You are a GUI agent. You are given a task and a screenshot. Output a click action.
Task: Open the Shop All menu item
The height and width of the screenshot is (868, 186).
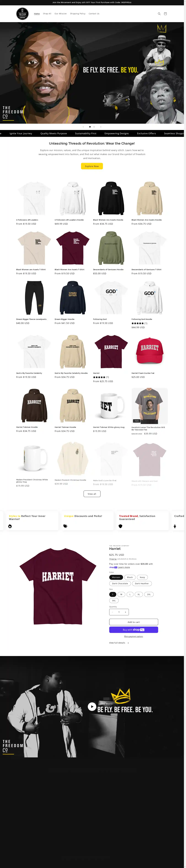[47, 14]
